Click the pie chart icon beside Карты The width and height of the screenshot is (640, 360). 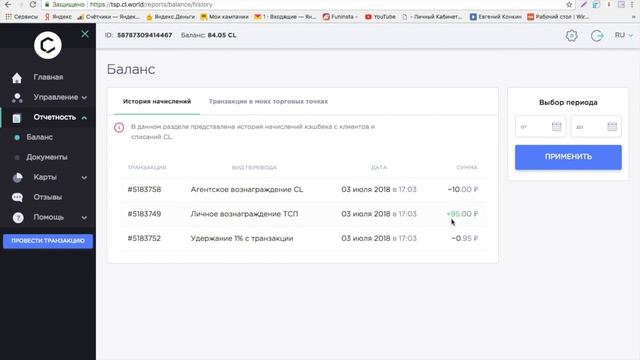pyautogui.click(x=17, y=178)
